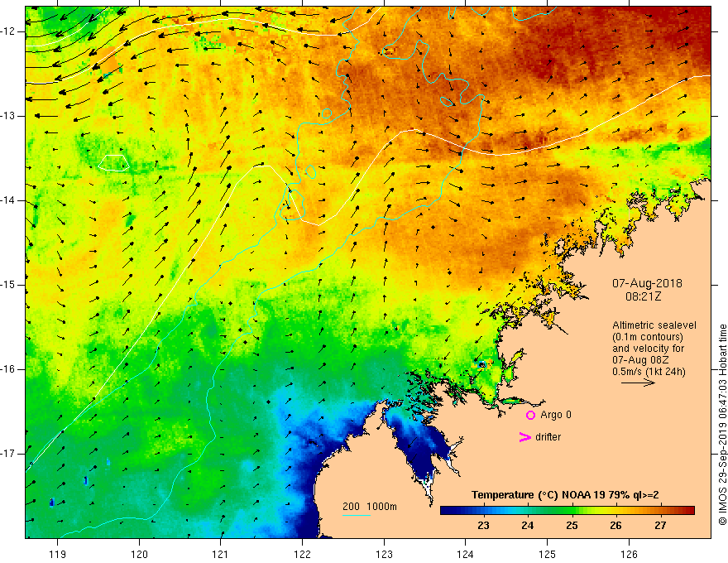Click the IMOS copyright timestamp text
This screenshot has height=563, width=728.
click(722, 424)
